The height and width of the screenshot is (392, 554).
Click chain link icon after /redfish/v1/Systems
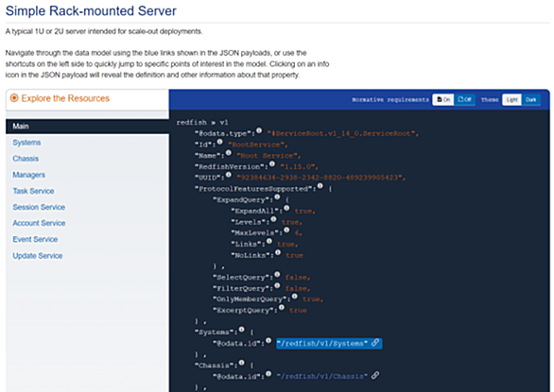[375, 343]
